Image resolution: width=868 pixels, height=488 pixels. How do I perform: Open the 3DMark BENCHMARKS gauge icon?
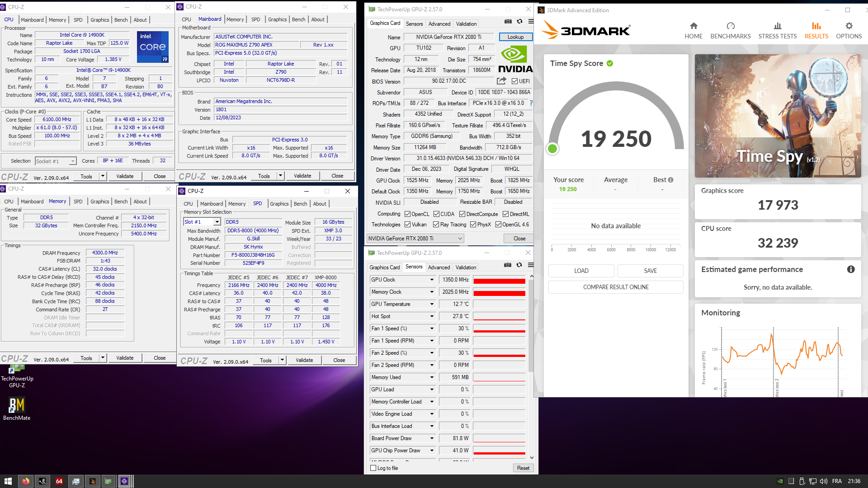pyautogui.click(x=731, y=26)
